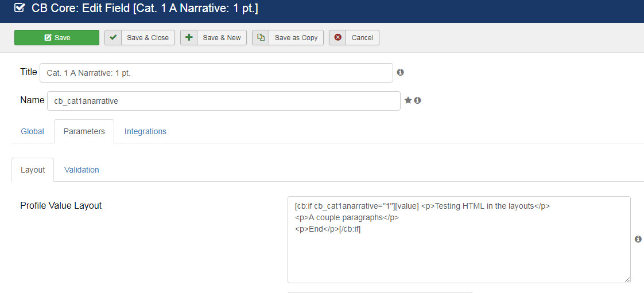Viewport: 644px width, 293px height.
Task: Click the info icon next to the star
Action: (417, 100)
